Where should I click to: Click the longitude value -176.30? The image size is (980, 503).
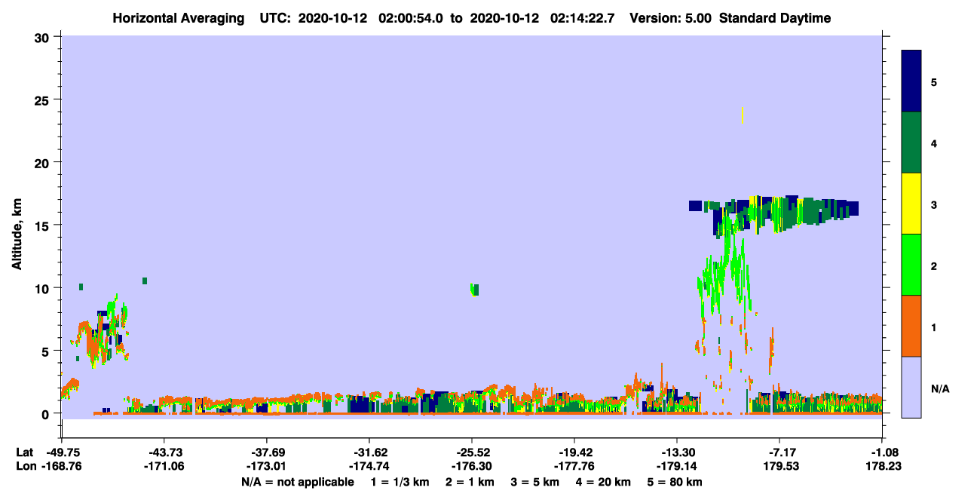tap(472, 467)
